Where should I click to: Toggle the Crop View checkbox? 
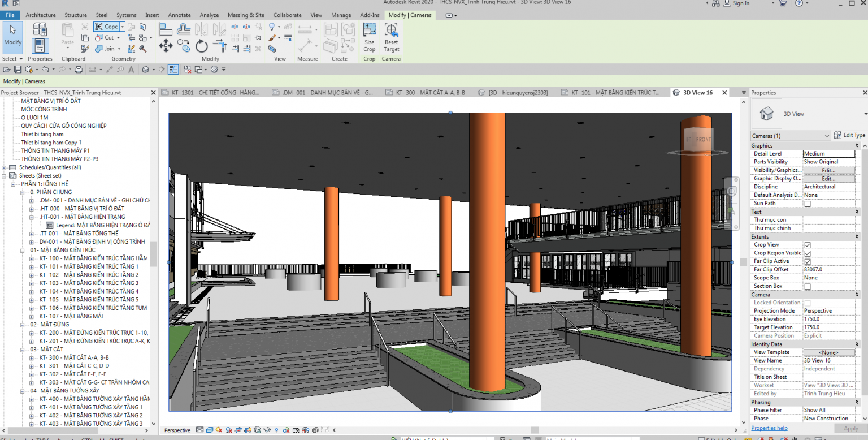[x=806, y=244]
